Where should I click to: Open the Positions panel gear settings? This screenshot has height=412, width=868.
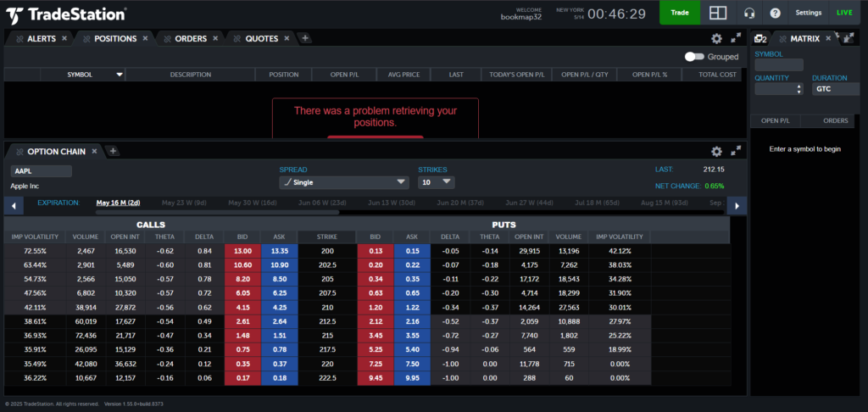click(x=716, y=38)
